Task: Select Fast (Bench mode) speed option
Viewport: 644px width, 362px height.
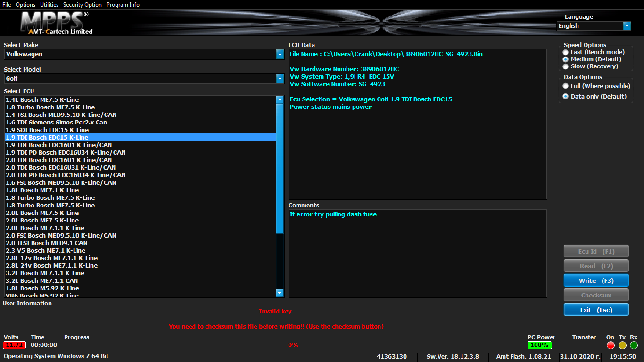Action: (x=566, y=52)
